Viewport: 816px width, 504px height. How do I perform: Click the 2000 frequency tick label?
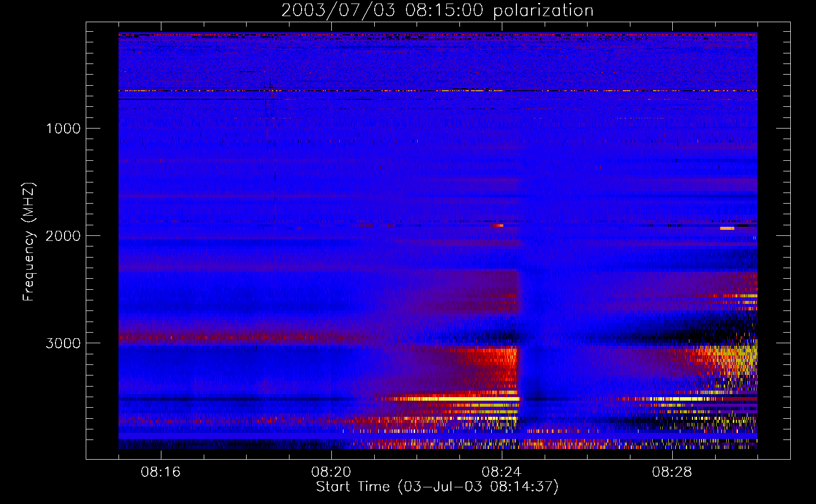63,236
